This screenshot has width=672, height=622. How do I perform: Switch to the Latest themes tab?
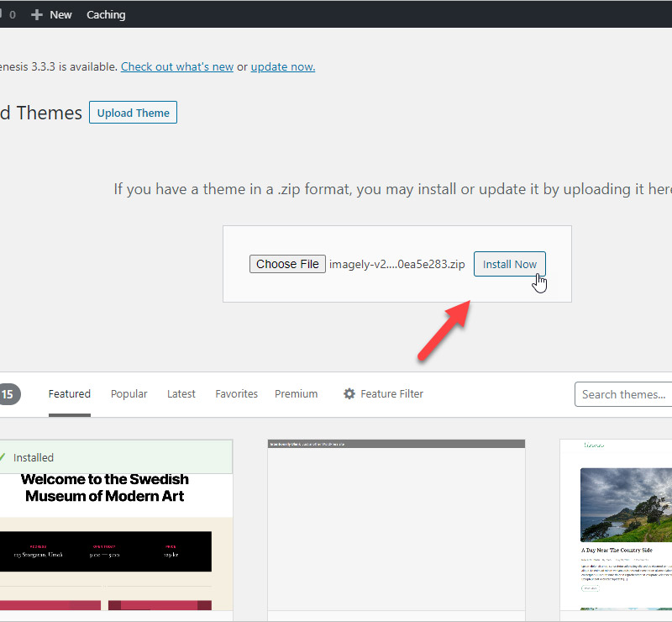point(181,393)
